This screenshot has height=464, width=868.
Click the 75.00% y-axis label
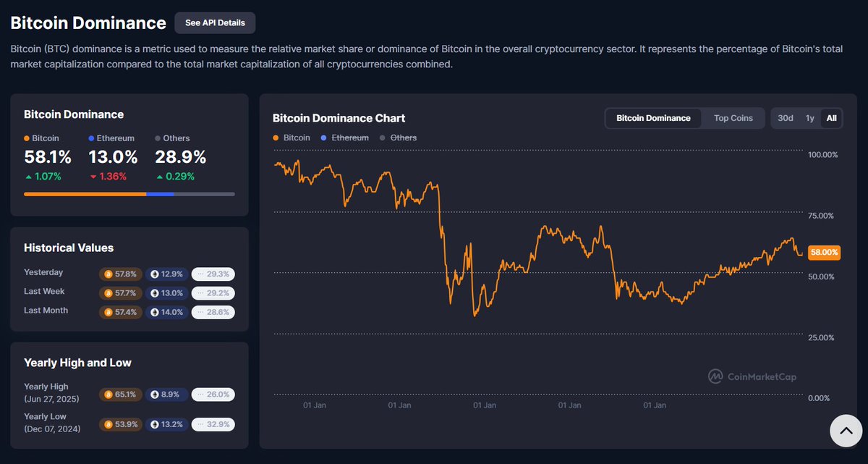[x=821, y=216]
